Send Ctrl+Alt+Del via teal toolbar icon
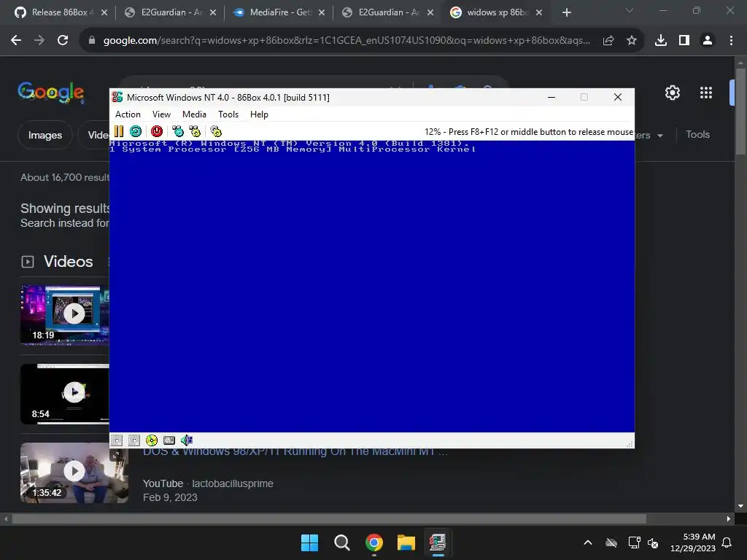 178,131
